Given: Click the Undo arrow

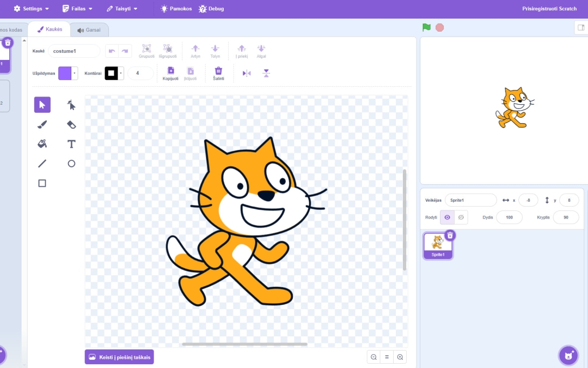Looking at the screenshot, I should pos(112,51).
